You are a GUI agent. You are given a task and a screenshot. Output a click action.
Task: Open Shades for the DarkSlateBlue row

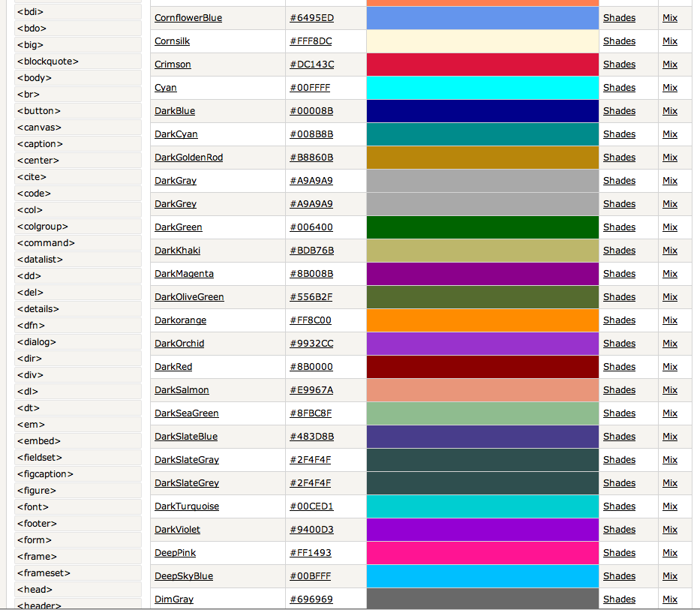619,436
